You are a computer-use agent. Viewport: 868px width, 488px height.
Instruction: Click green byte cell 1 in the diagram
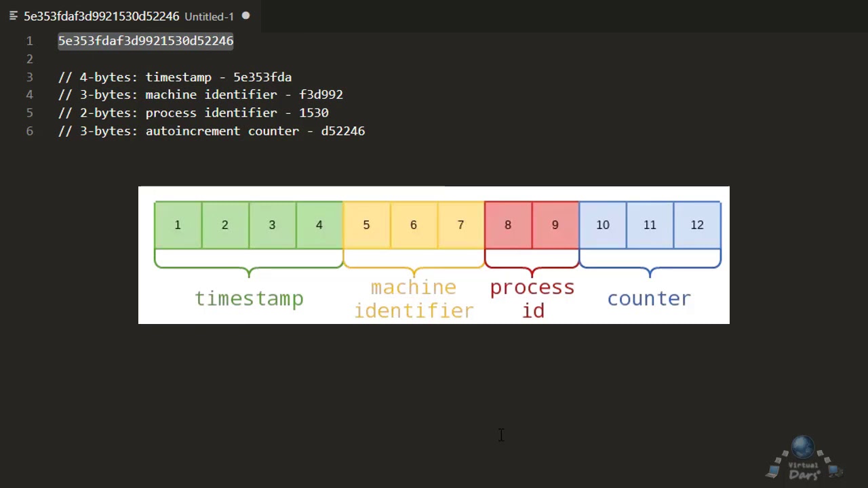coord(178,225)
